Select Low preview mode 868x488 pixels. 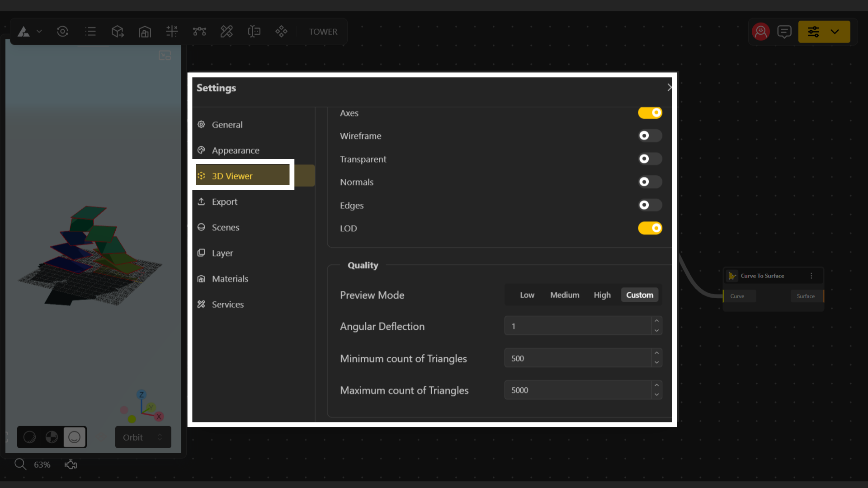(527, 295)
